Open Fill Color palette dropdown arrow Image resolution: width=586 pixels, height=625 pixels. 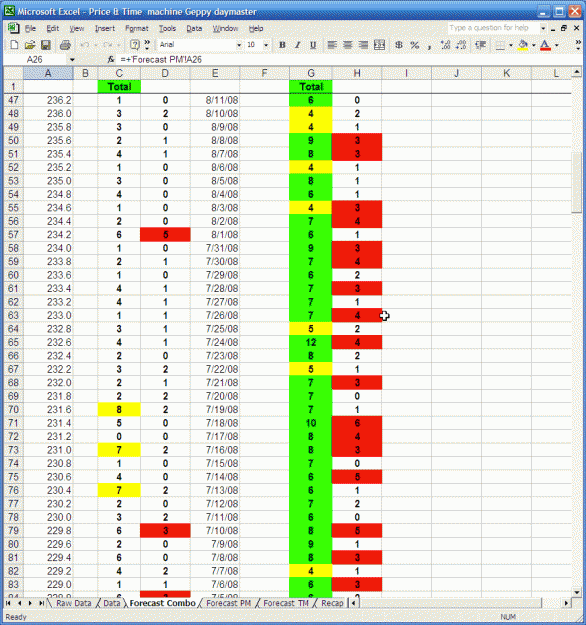coord(534,45)
